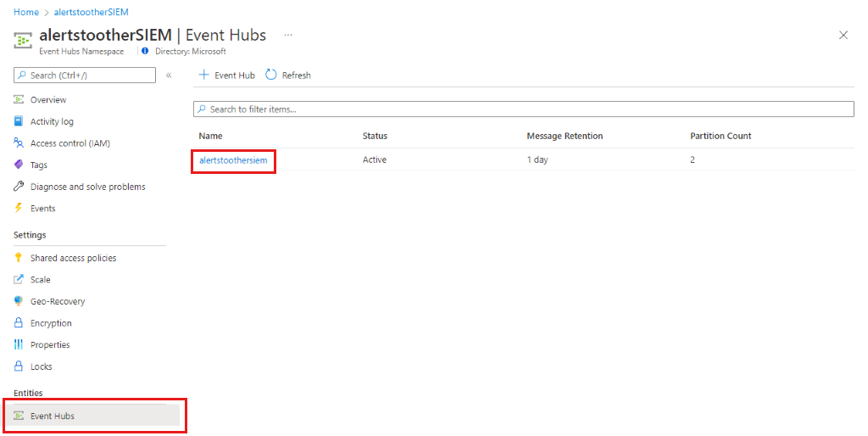The height and width of the screenshot is (436, 868).
Task: Go to Home breadcrumb
Action: [x=26, y=12]
